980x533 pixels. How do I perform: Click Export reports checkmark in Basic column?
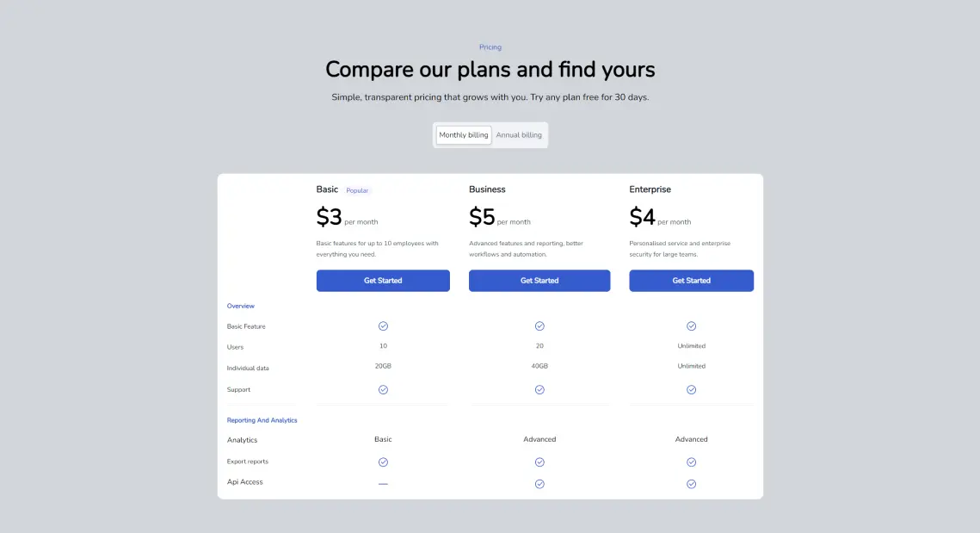(383, 462)
